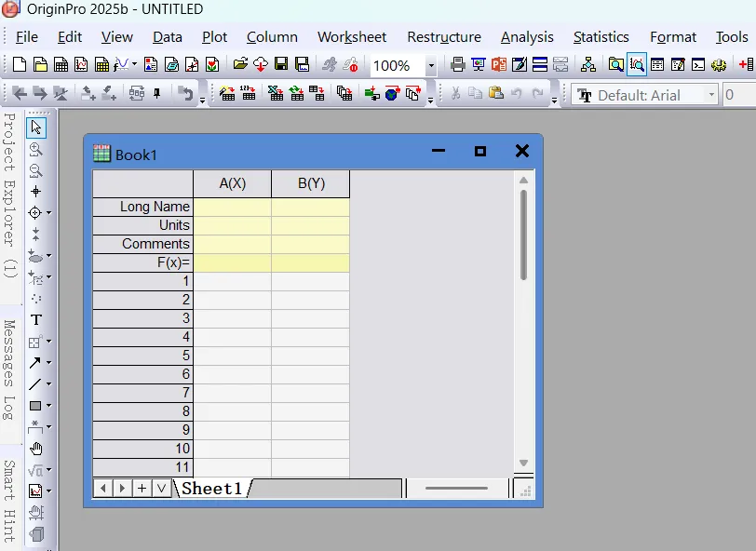Click the New Function Plot icon
The height and width of the screenshot is (551, 756).
tap(121, 64)
